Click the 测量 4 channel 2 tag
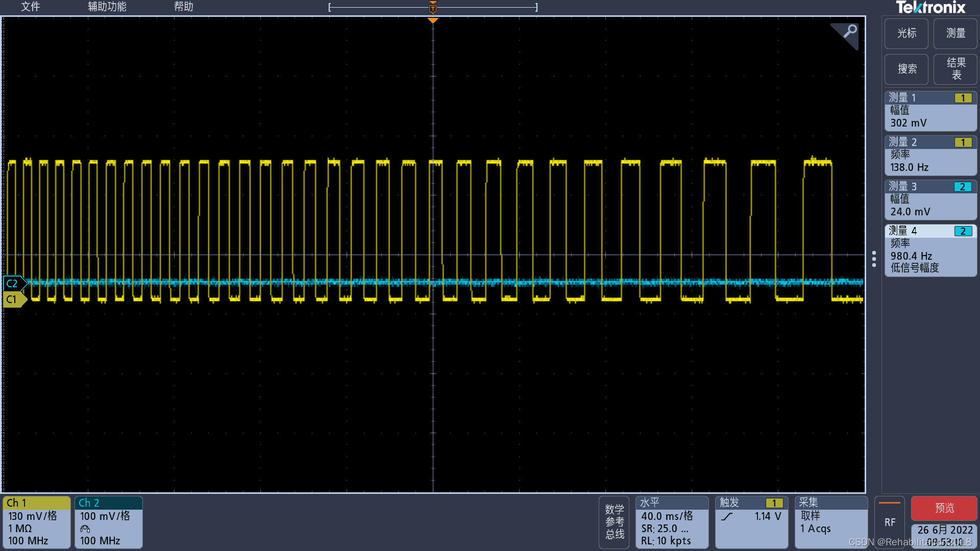The height and width of the screenshot is (551, 980). pos(963,231)
